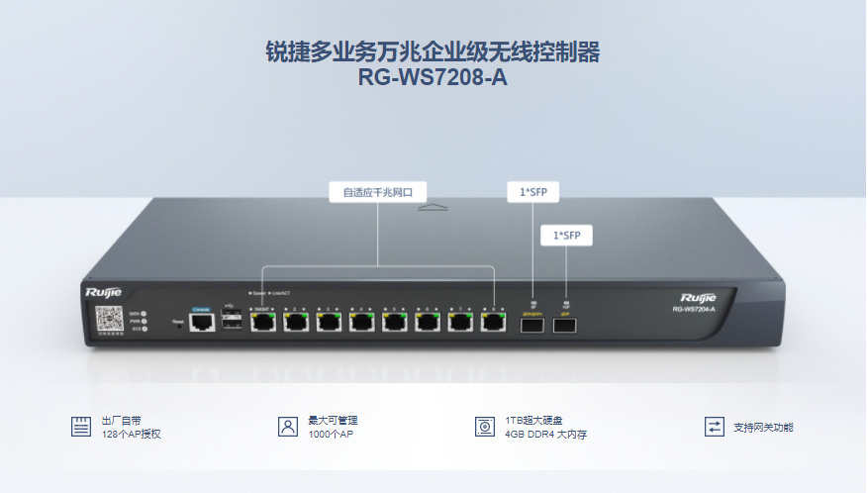Screen dimensions: 868x493
Task: Click the QR code on the device panel
Action: (110, 319)
